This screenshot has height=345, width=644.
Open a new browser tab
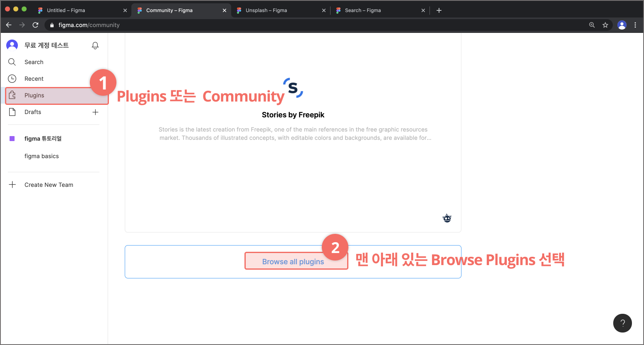(x=439, y=10)
